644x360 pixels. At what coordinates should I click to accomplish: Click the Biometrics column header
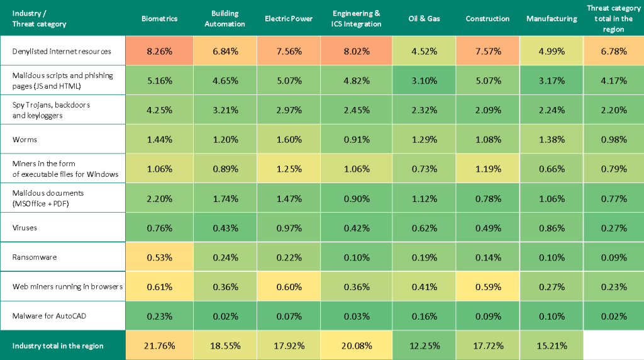[159, 19]
